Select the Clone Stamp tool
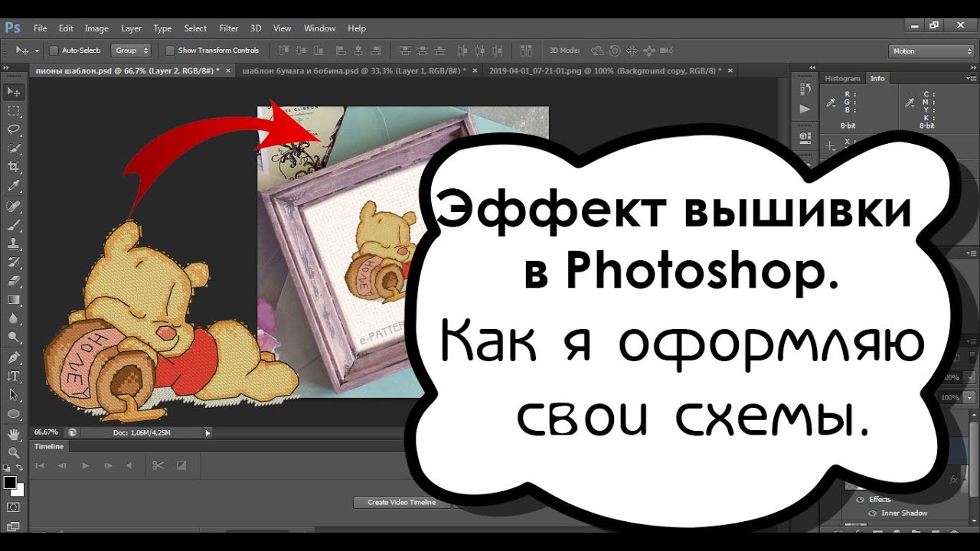The width and height of the screenshot is (980, 551). pos(14,243)
